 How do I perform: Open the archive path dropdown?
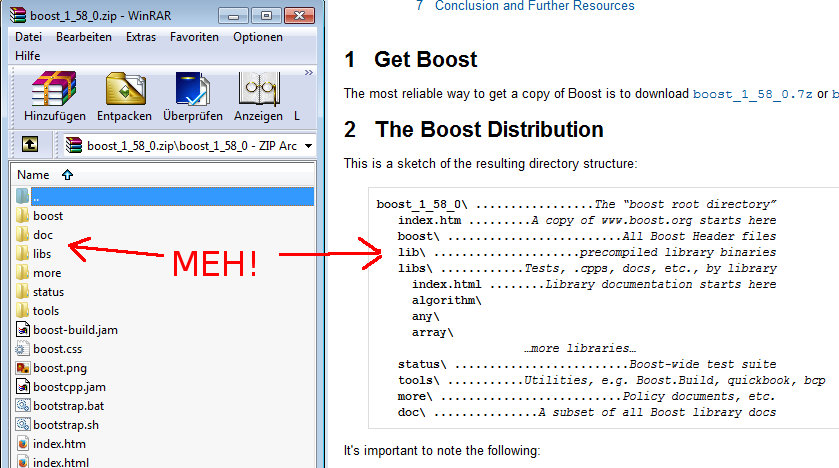coord(308,146)
